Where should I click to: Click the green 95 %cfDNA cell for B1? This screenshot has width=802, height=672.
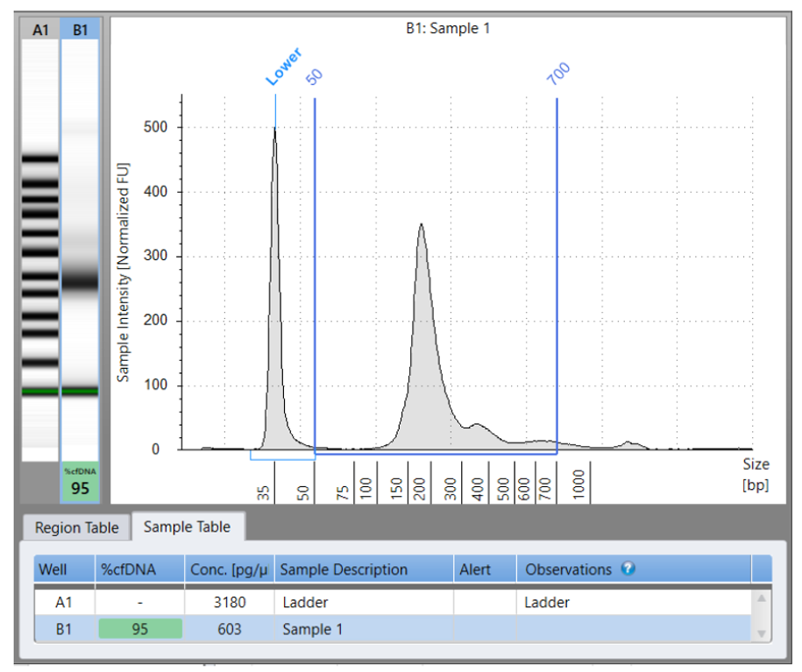point(140,629)
